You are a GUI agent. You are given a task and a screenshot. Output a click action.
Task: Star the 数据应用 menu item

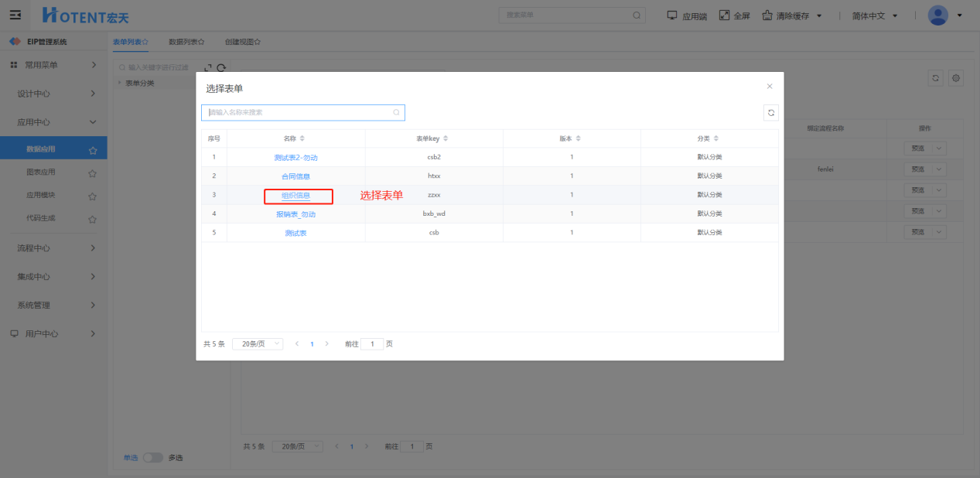coord(93,150)
